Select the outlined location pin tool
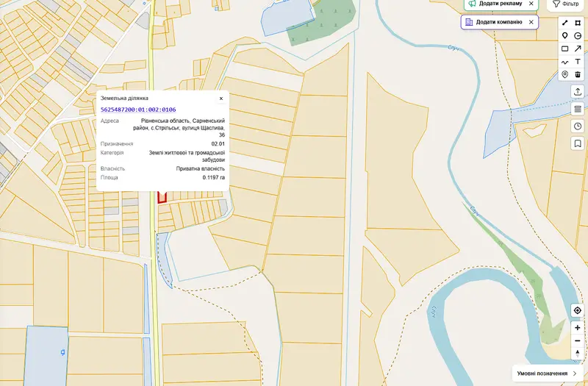 (564, 74)
